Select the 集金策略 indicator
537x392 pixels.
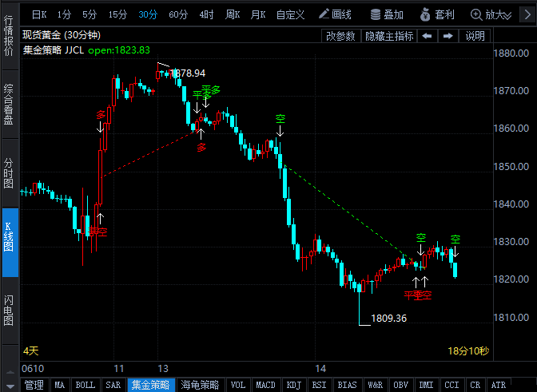point(151,385)
